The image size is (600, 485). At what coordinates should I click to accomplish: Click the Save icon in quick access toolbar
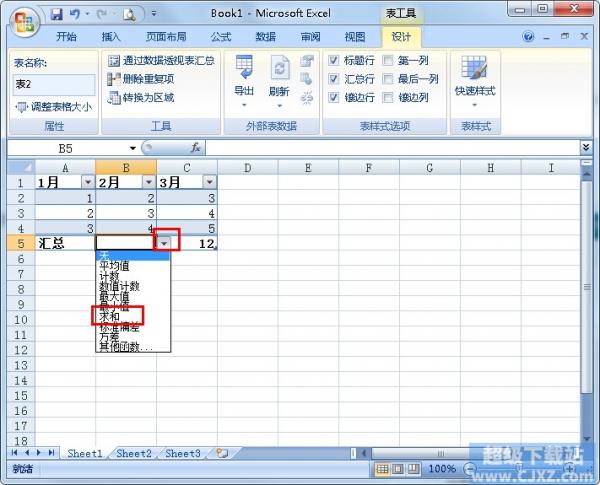coord(57,15)
